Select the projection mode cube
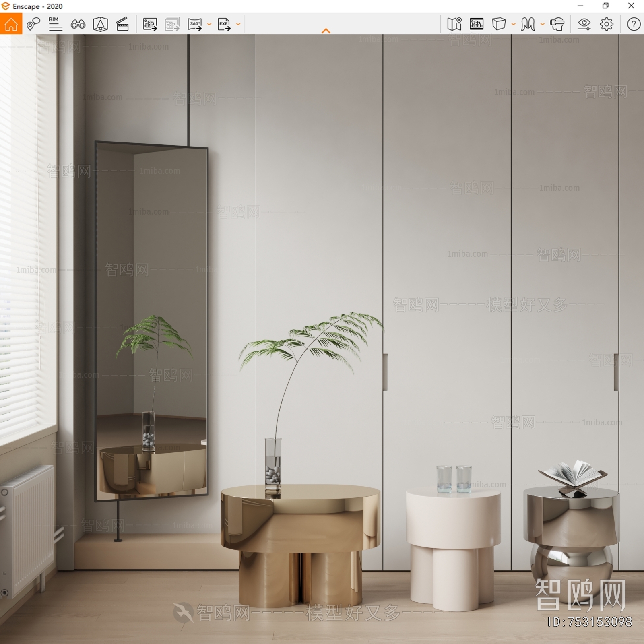 (499, 24)
